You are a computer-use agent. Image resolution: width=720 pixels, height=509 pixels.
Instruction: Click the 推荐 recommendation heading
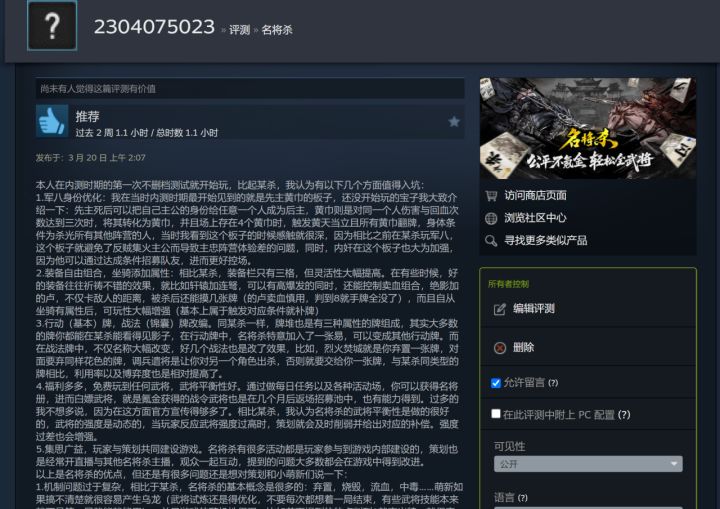(87, 117)
